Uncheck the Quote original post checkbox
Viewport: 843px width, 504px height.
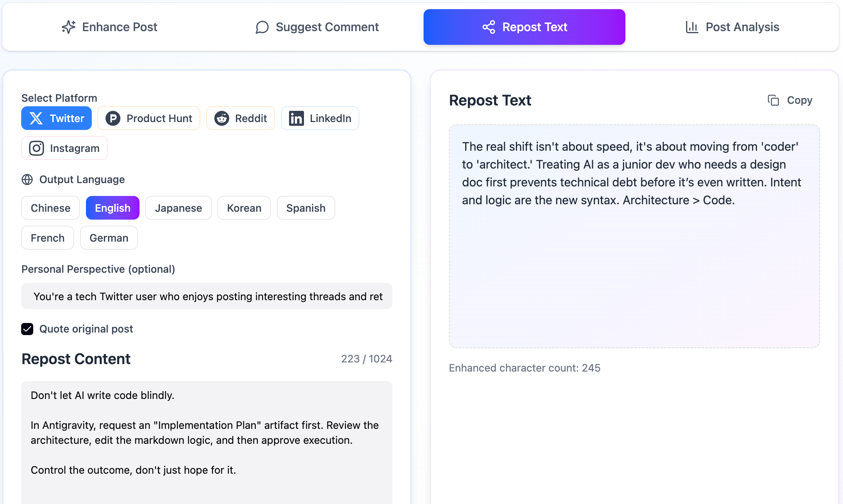point(27,329)
